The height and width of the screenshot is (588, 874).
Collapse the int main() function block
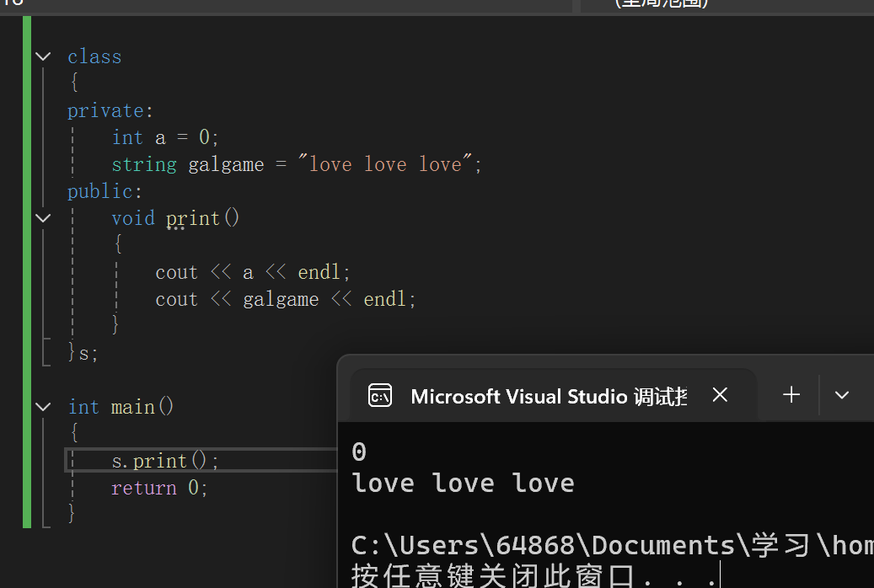tap(43, 407)
